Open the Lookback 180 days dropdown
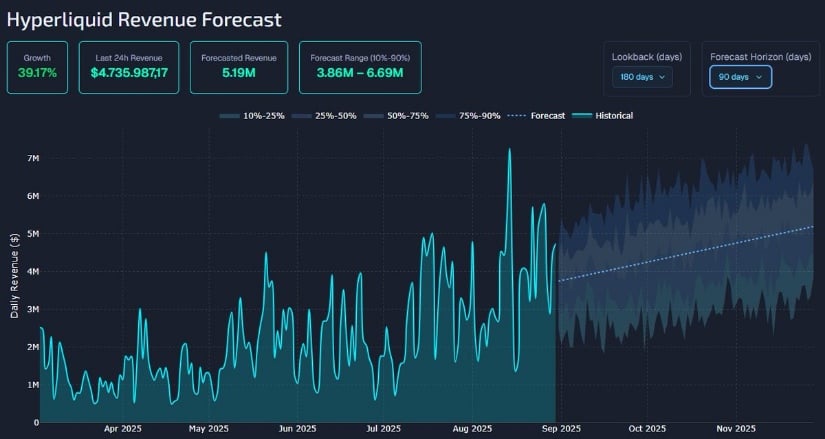Screen dimensions: 825x439 tap(642, 77)
